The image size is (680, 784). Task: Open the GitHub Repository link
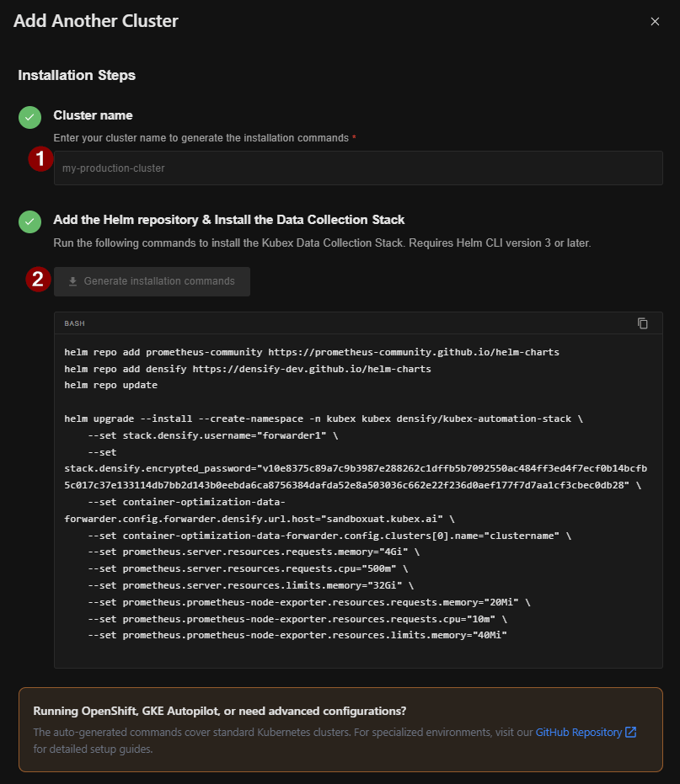(578, 732)
